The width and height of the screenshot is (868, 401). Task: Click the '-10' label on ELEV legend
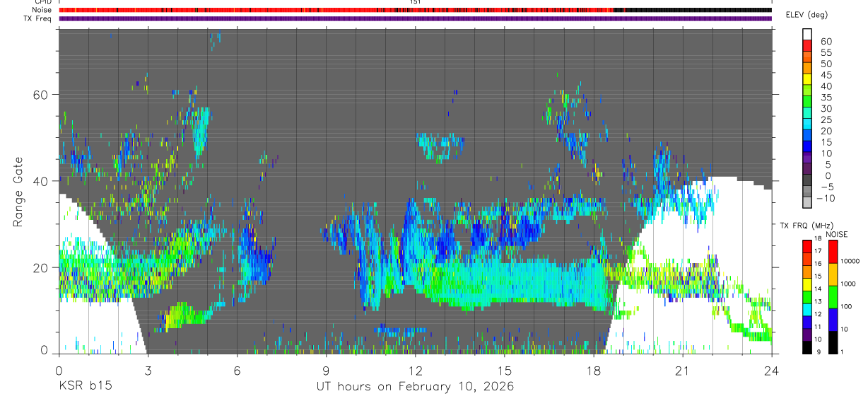[827, 199]
